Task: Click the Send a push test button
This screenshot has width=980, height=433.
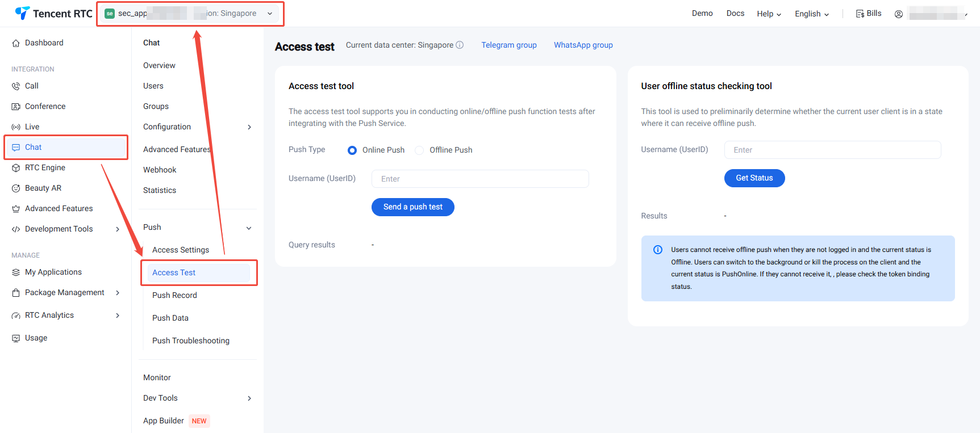Action: pos(412,207)
